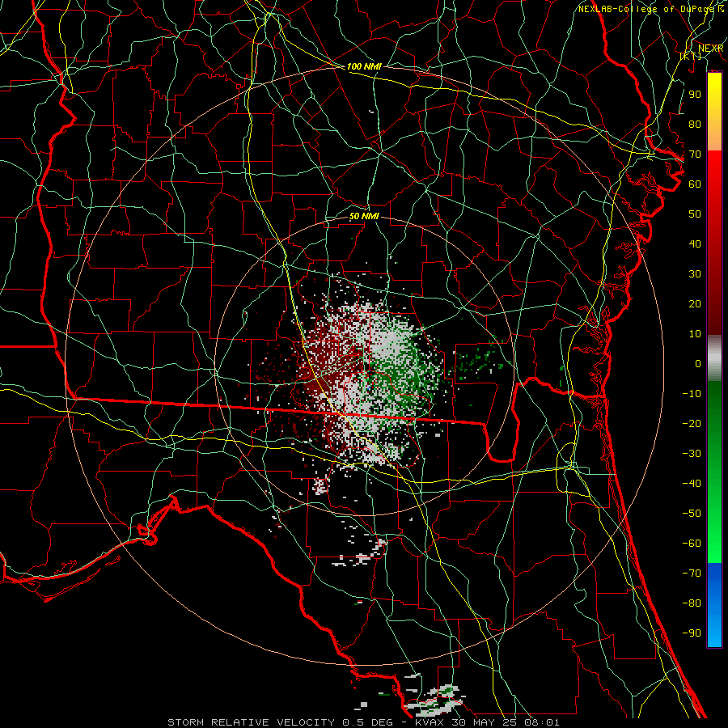This screenshot has width=728, height=728.
Task: Click the -20 value on the velocity scale
Action: (x=692, y=423)
